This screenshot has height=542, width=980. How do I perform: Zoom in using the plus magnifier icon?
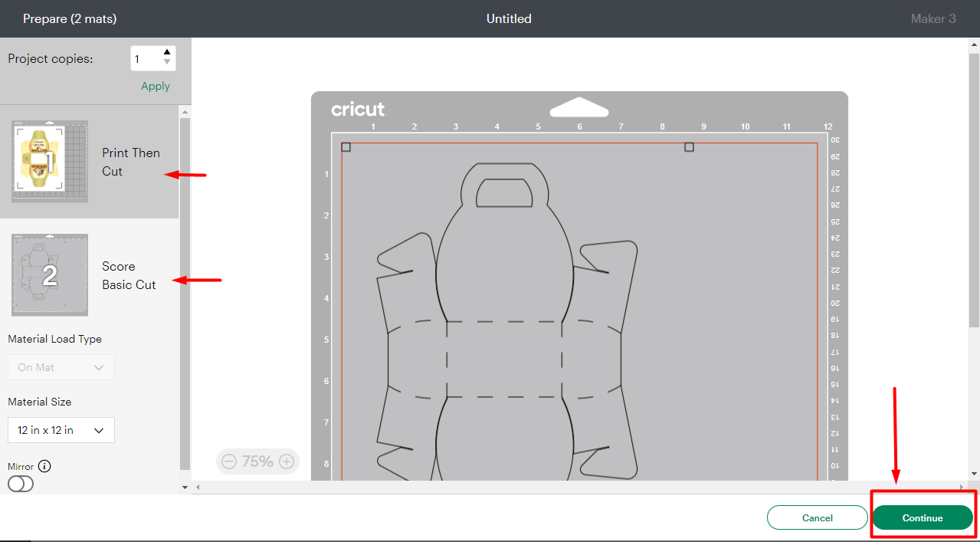point(287,462)
